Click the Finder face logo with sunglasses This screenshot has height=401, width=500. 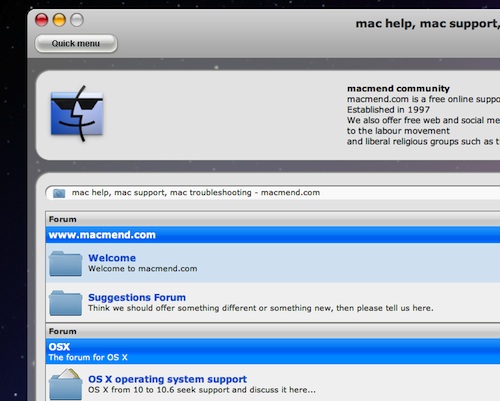point(77,114)
